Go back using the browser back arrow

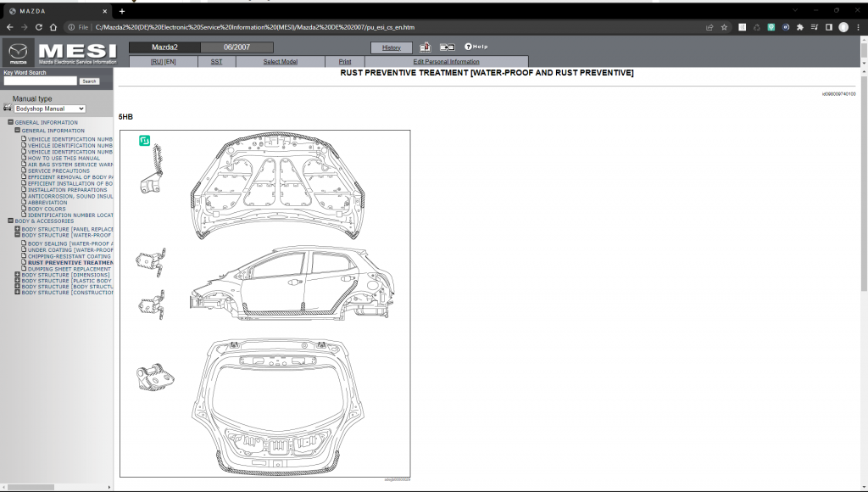pyautogui.click(x=10, y=26)
